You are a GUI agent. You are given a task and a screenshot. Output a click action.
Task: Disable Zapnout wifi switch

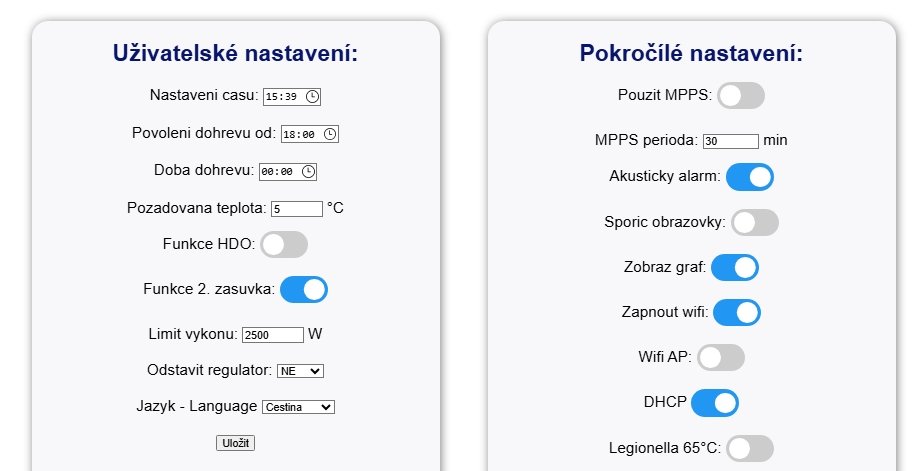click(x=737, y=313)
